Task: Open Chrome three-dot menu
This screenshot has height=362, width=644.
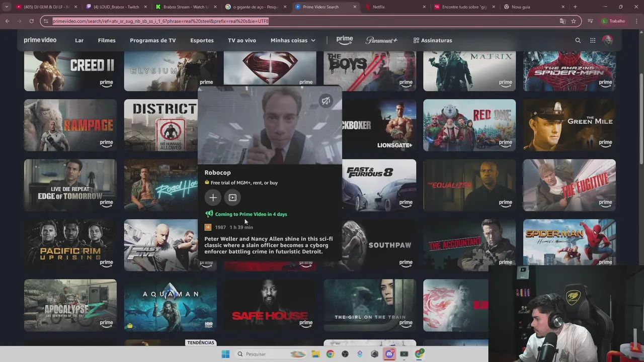Action: (636, 21)
